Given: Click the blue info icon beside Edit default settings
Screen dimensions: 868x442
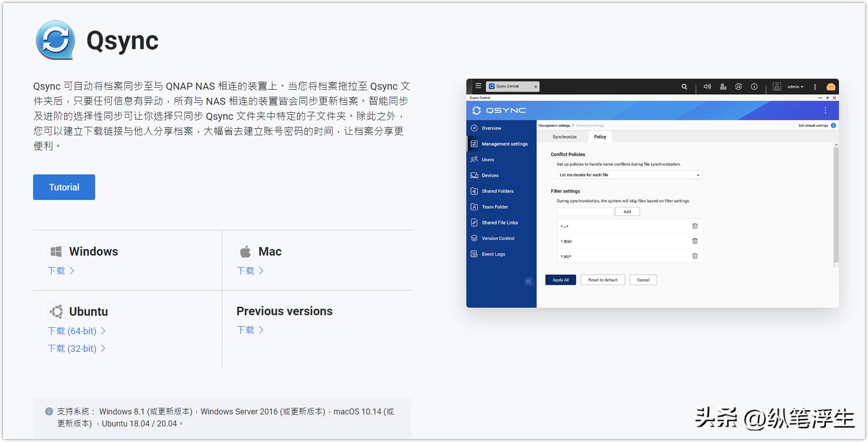Looking at the screenshot, I should pyautogui.click(x=833, y=125).
